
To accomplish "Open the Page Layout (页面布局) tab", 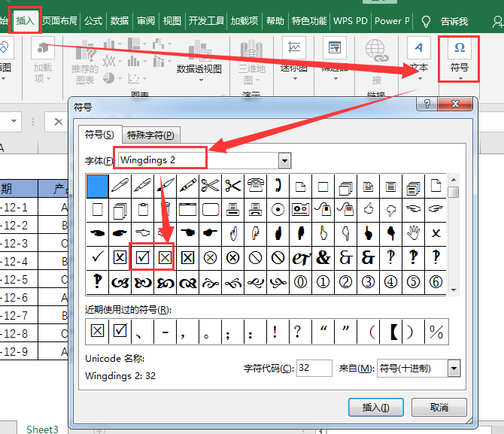I will pyautogui.click(x=59, y=21).
